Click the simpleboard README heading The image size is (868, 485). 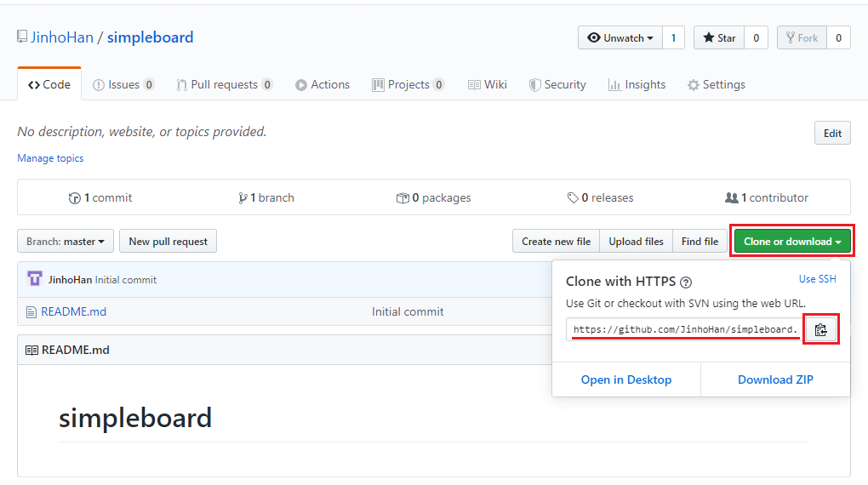coord(135,418)
